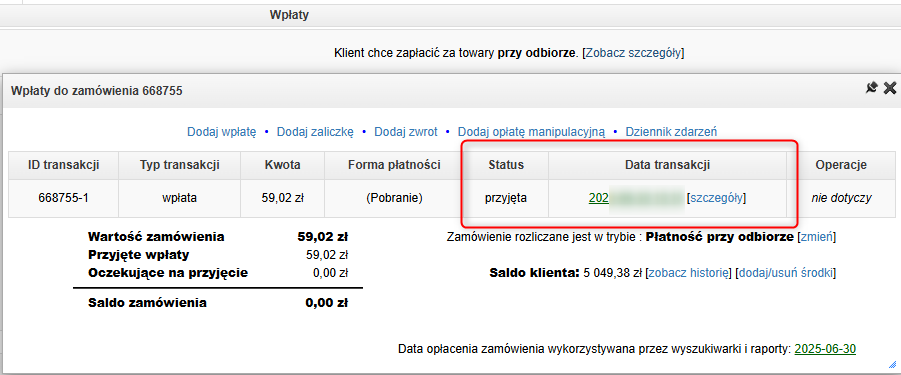The width and height of the screenshot is (901, 375).
Task: Click Oczekujące na przyjęcie label
Action: 168,273
